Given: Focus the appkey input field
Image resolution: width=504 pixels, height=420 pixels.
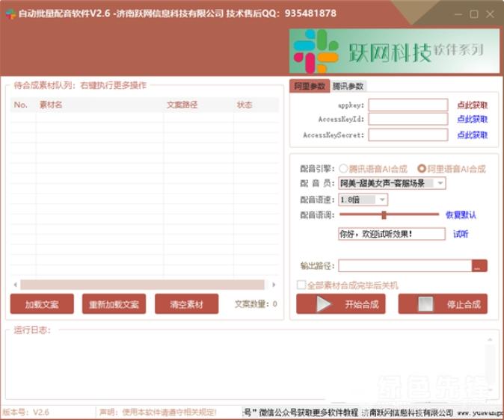Looking at the screenshot, I should click(x=408, y=105).
